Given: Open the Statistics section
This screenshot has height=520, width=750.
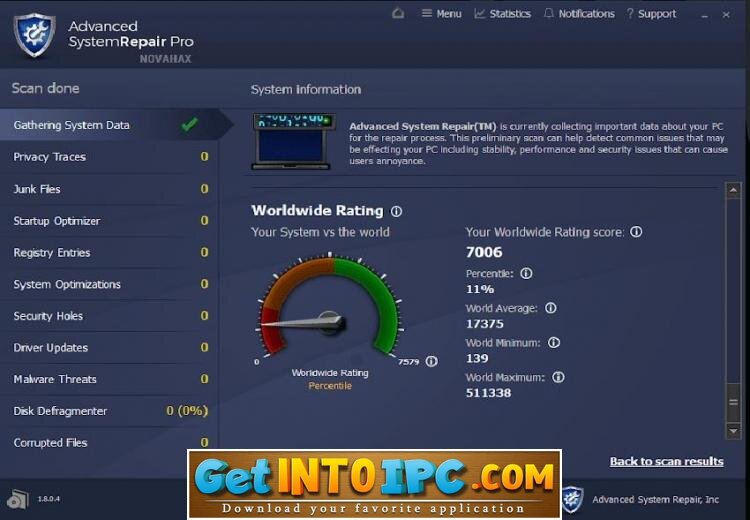Looking at the screenshot, I should click(x=503, y=14).
